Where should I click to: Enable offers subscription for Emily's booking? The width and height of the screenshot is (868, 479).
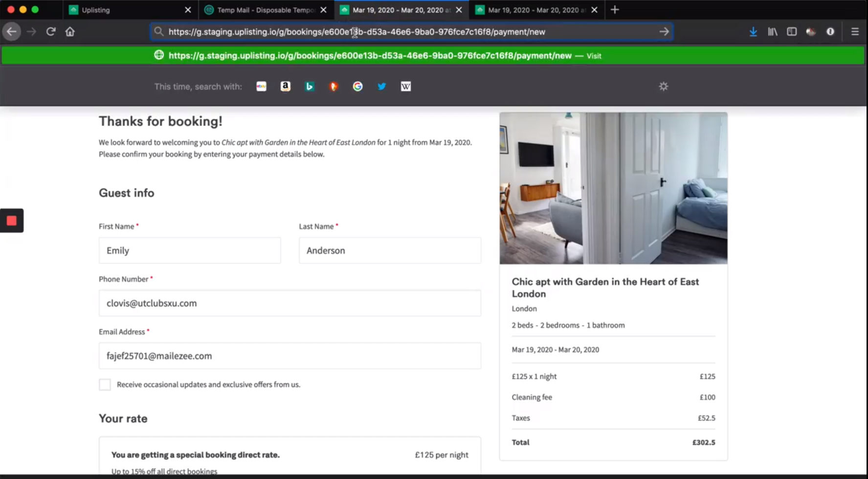point(105,385)
